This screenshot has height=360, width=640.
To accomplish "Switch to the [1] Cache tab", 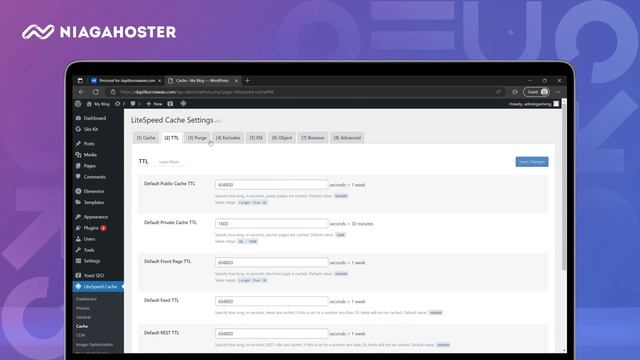I will pos(146,138).
